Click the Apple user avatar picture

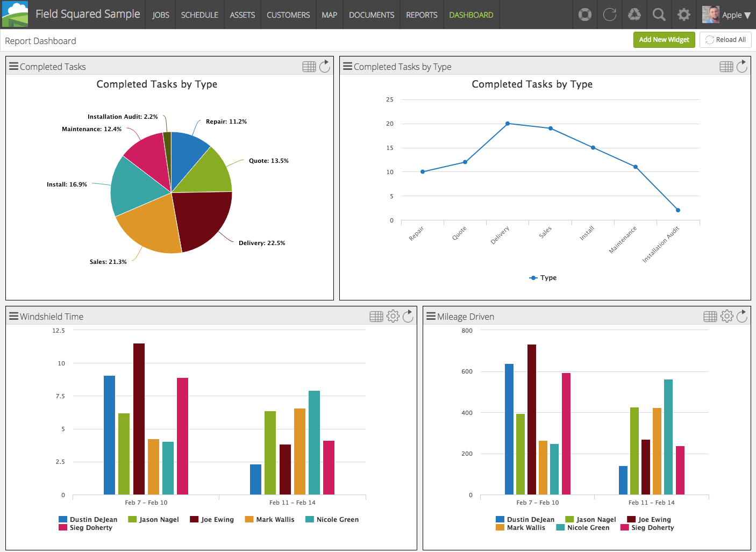[711, 15]
